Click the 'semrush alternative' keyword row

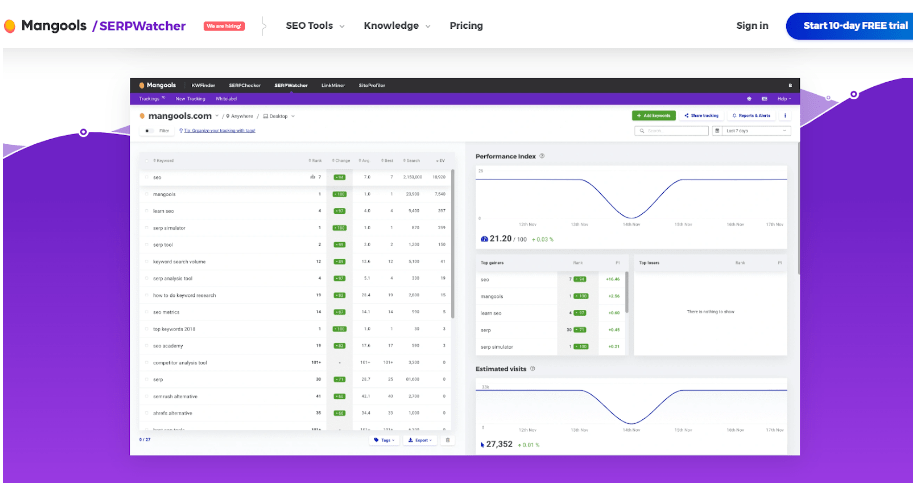[x=175, y=396]
